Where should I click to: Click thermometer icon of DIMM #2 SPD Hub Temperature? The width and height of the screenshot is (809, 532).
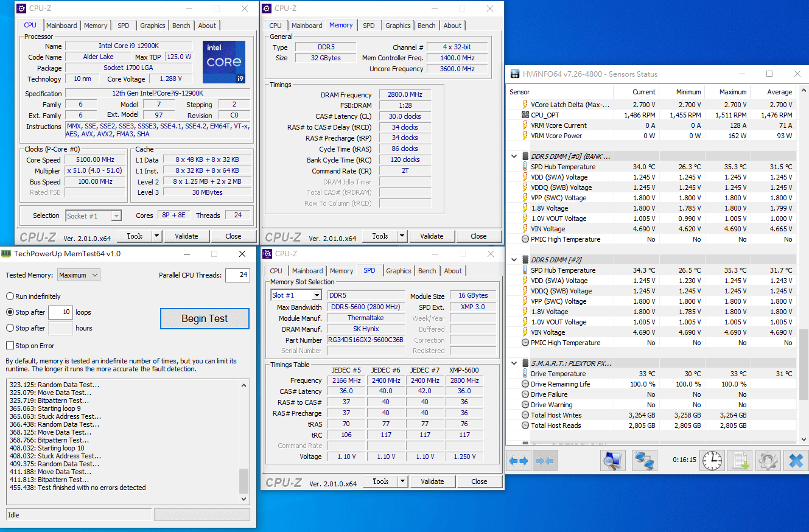pyautogui.click(x=525, y=270)
